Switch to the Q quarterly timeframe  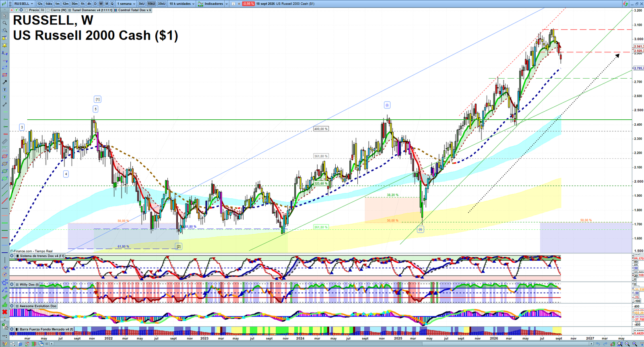112,4
